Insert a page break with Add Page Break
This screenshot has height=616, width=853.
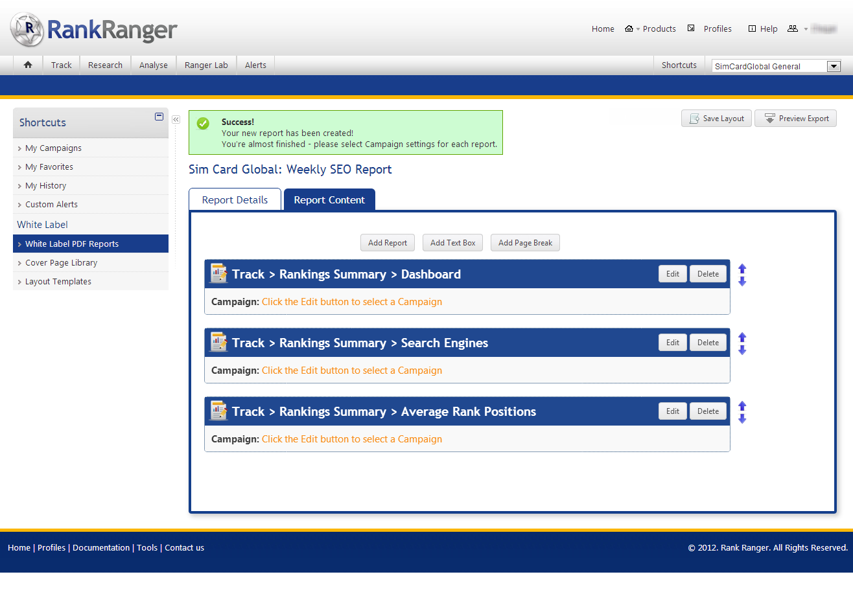tap(525, 243)
